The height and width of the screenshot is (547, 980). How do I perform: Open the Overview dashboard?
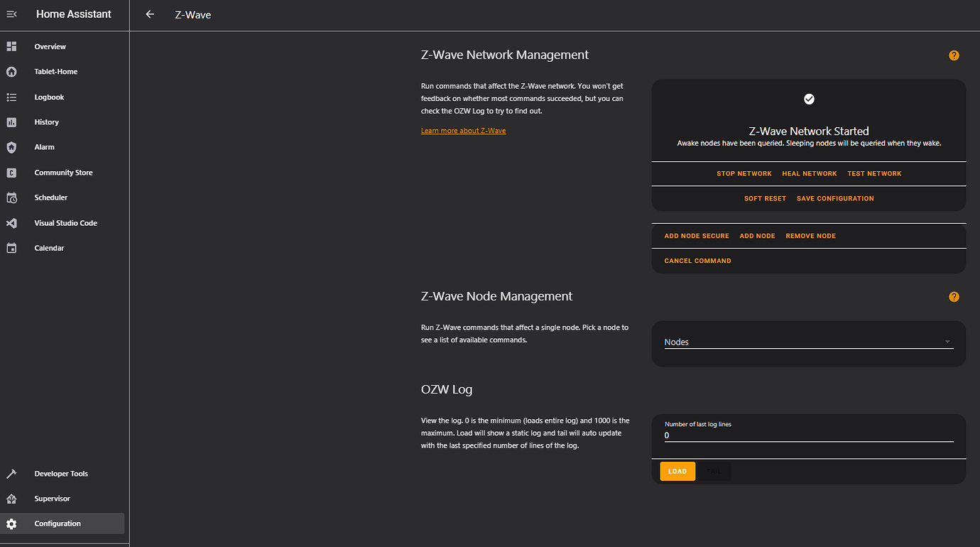[50, 46]
